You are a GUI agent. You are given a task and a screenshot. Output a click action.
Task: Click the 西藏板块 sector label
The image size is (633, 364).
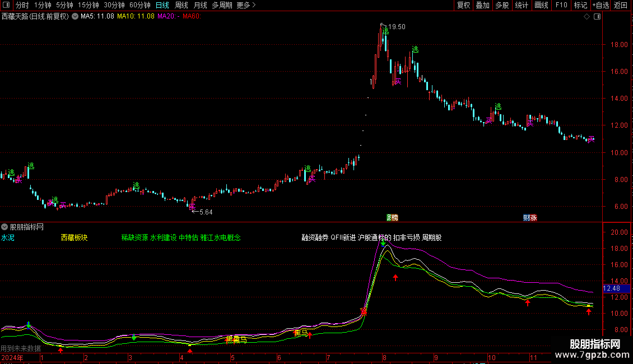(75, 237)
